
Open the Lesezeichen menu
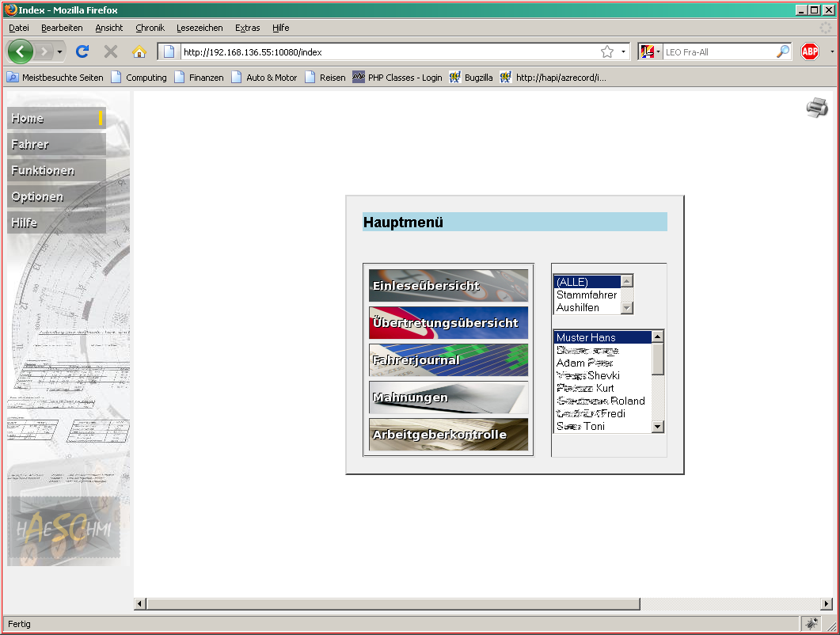[x=200, y=28]
